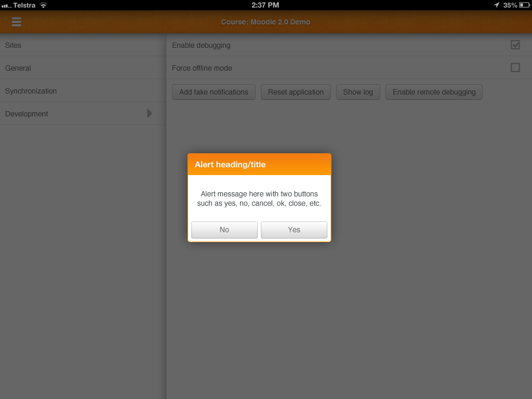This screenshot has height=399, width=532.
Task: Tap the Telstra carrier label
Action: [x=24, y=5]
